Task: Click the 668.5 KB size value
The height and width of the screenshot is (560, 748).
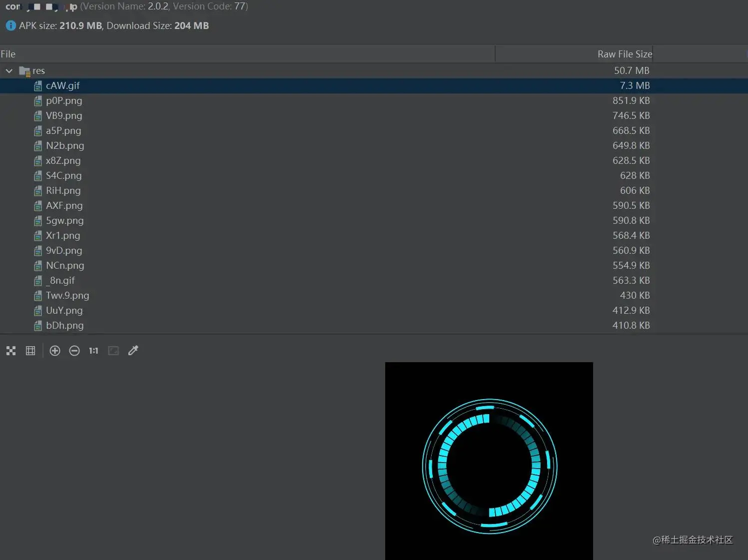Action: tap(631, 130)
